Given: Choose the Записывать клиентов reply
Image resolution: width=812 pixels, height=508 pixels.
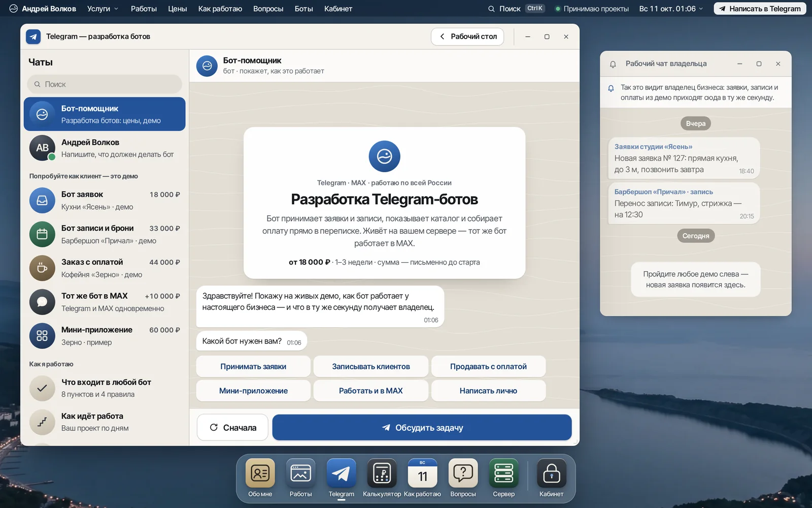Looking at the screenshot, I should pyautogui.click(x=371, y=366).
